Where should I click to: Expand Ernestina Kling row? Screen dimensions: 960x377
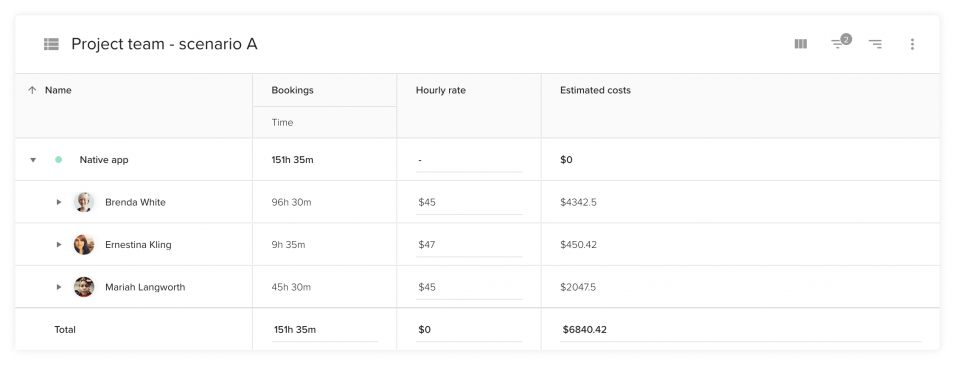click(59, 244)
